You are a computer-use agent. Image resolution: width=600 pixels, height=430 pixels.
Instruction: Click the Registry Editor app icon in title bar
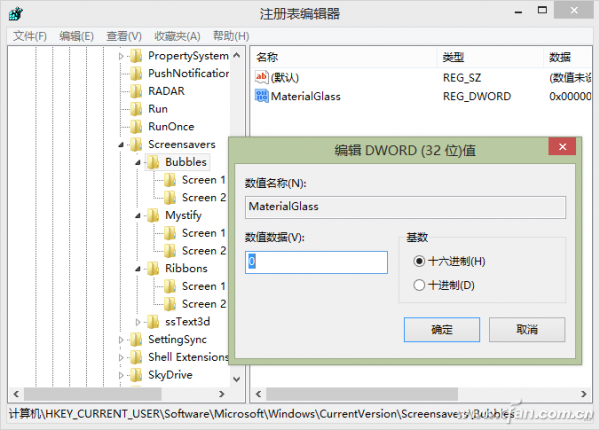click(x=16, y=14)
